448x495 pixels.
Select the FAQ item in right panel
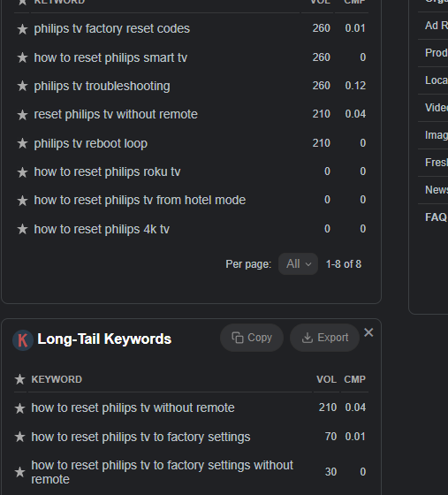point(436,217)
